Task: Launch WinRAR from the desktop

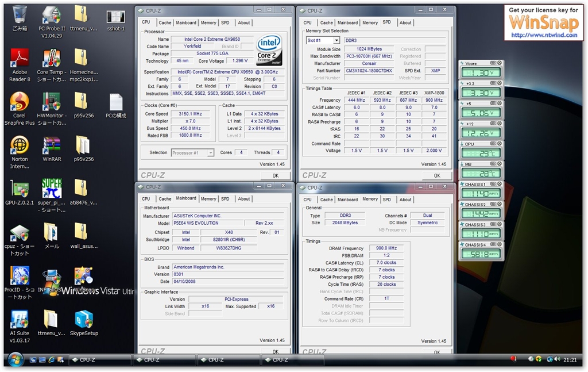Action: coord(51,147)
